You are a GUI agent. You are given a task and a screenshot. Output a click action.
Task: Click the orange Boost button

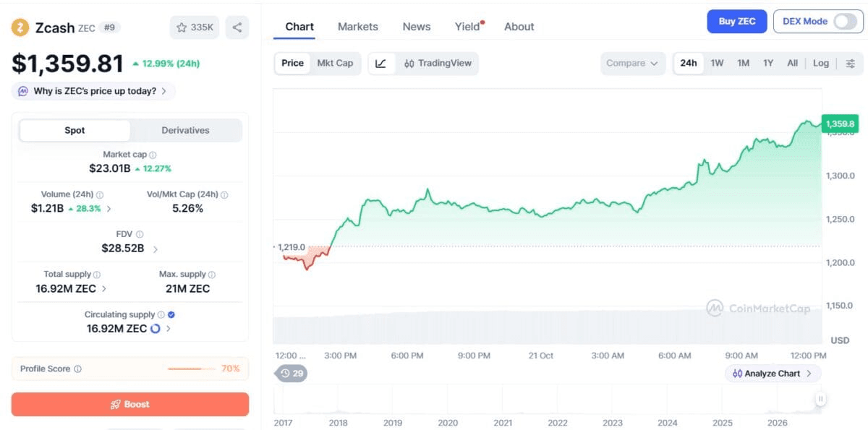pos(130,404)
